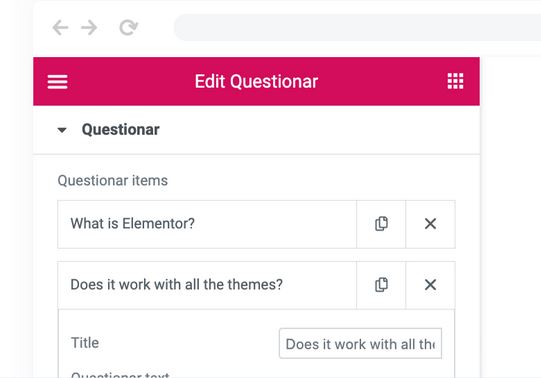Focus the Title input field
Image resolution: width=541 pixels, height=378 pixels.
click(x=360, y=344)
